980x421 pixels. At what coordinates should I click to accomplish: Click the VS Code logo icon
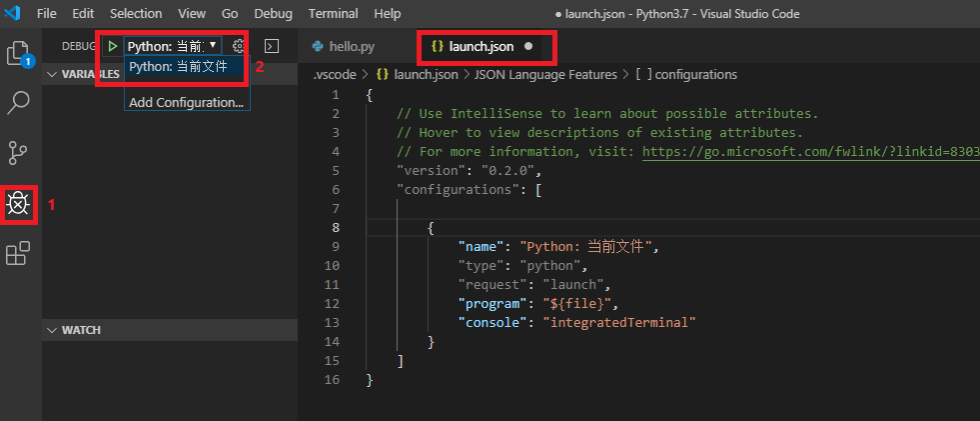tap(13, 13)
